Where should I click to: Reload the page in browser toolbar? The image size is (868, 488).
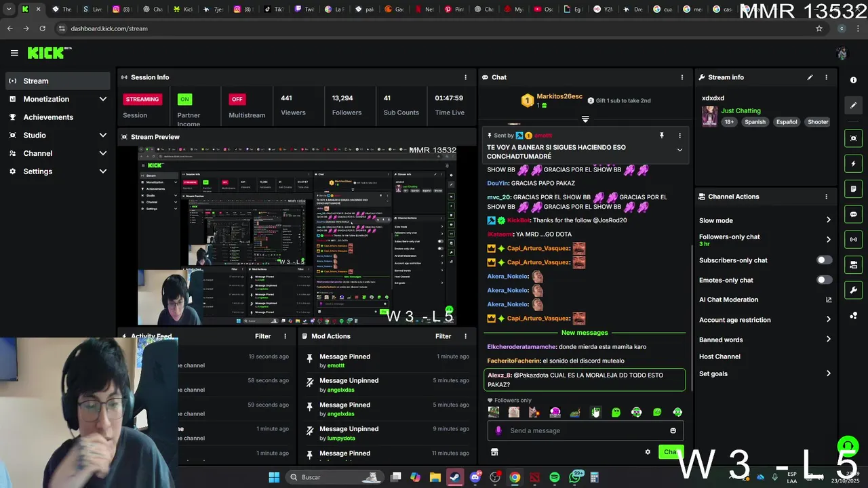coord(42,28)
